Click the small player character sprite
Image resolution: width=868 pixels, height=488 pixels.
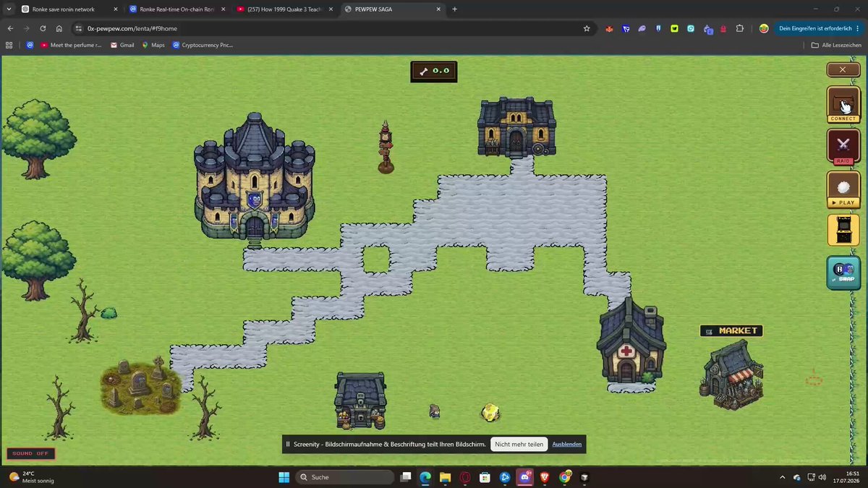click(435, 411)
